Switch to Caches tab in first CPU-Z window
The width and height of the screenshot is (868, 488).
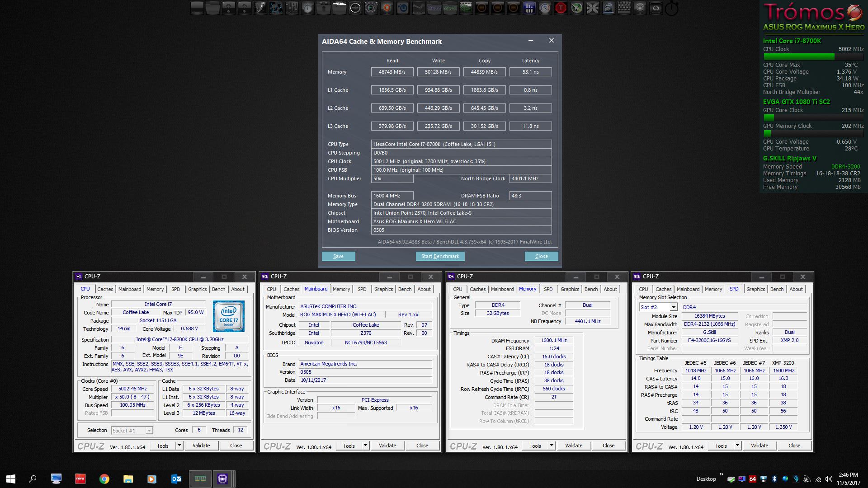(x=105, y=289)
